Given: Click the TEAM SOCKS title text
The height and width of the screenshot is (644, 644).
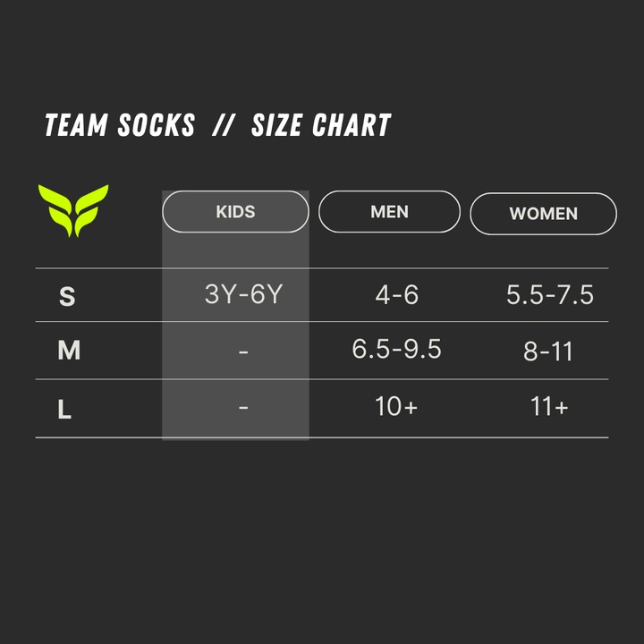Looking at the screenshot, I should click(119, 126).
